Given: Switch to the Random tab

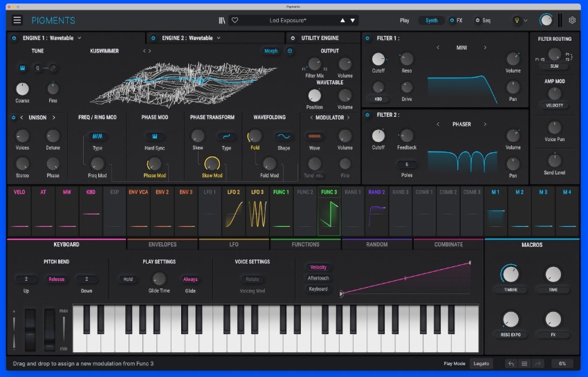Looking at the screenshot, I should click(x=377, y=244).
